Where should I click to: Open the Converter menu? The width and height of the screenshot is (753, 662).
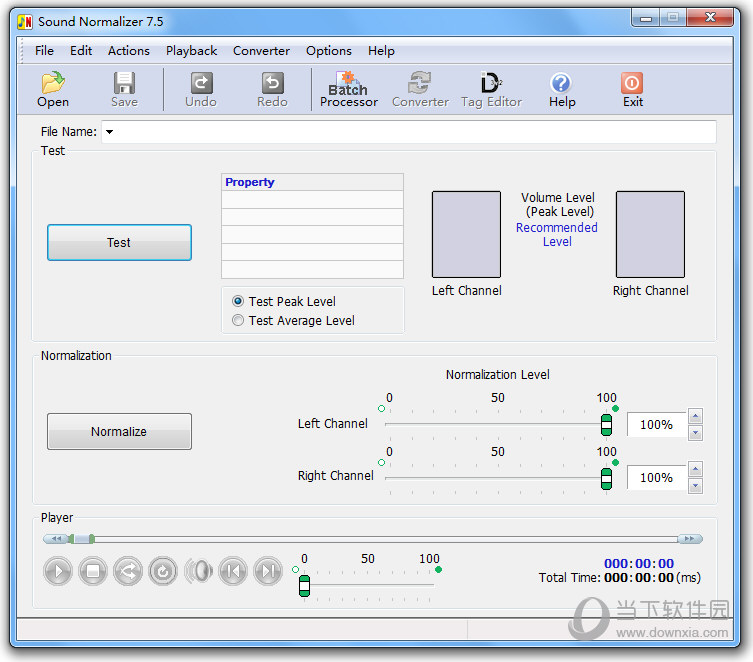point(261,50)
